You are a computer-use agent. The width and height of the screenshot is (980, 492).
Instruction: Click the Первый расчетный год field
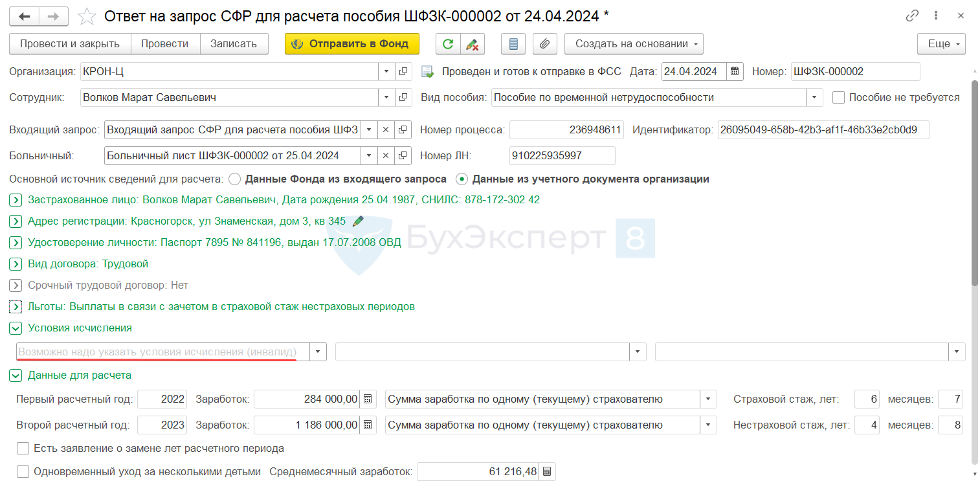tap(162, 399)
